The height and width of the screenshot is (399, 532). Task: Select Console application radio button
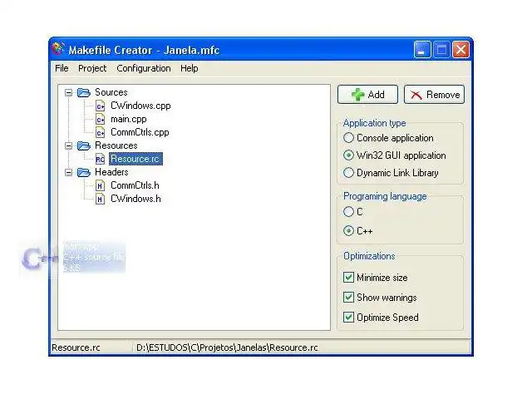pos(348,138)
